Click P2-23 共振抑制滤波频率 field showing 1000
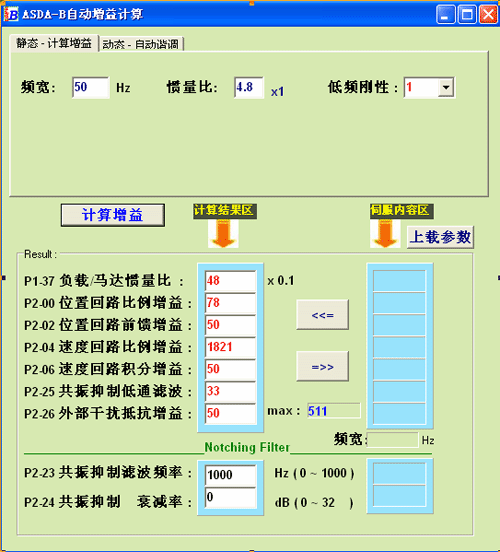 pos(230,475)
